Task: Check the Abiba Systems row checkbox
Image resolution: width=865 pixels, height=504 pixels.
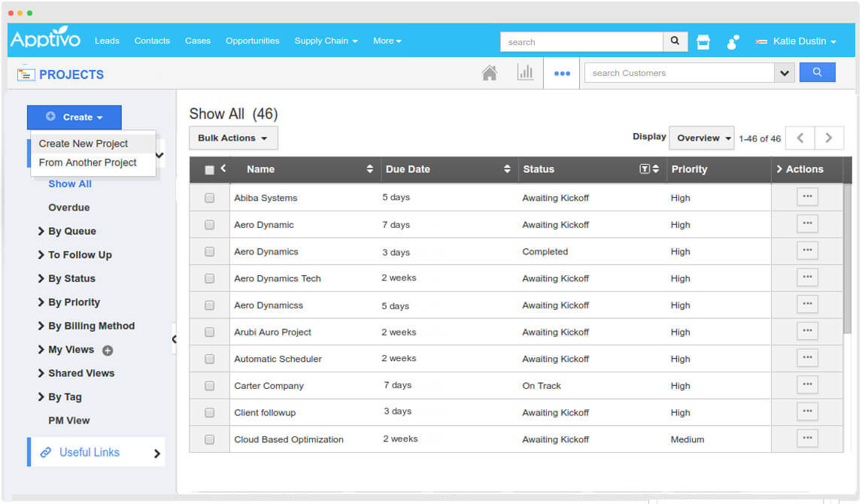Action: tap(210, 198)
